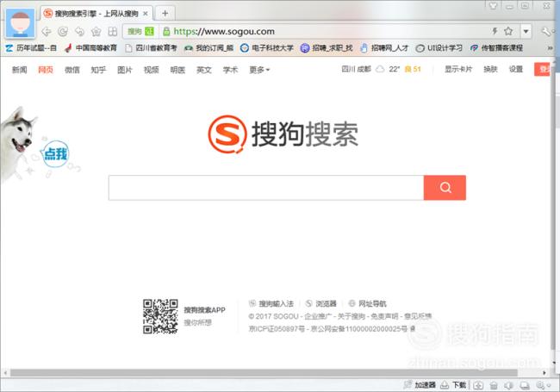Open the 浏览器 footer link

[x=321, y=303]
